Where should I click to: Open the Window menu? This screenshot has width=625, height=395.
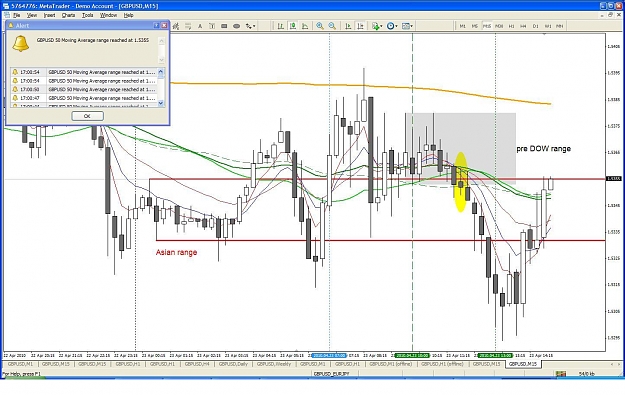point(108,15)
